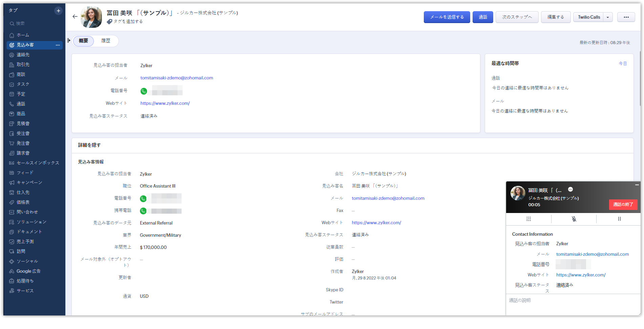Switch to the 履歴 tab
The image size is (644, 329).
[x=106, y=41]
